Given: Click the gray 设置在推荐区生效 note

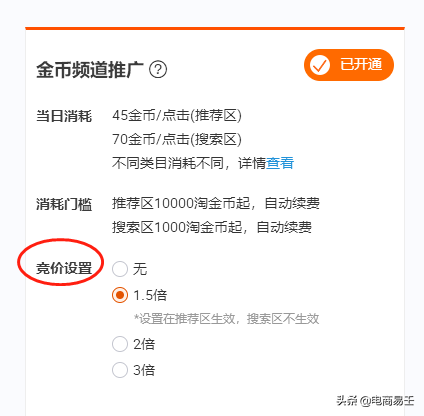Looking at the screenshot, I should click(x=226, y=319).
